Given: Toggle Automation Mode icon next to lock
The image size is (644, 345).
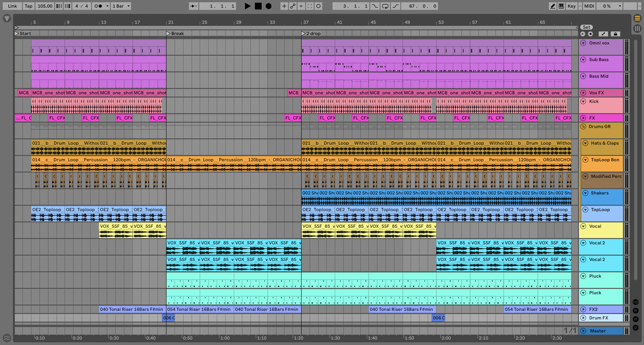Looking at the screenshot, I should (x=603, y=34).
